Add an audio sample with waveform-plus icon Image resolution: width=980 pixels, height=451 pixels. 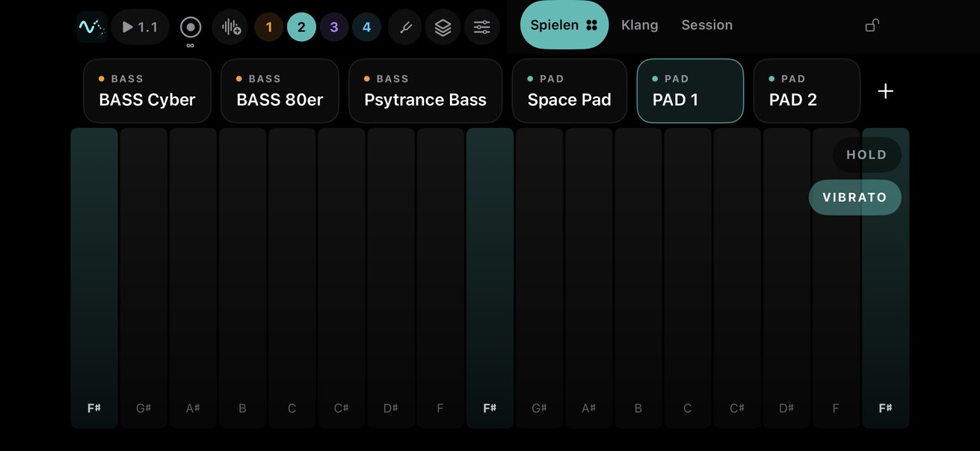pos(230,28)
